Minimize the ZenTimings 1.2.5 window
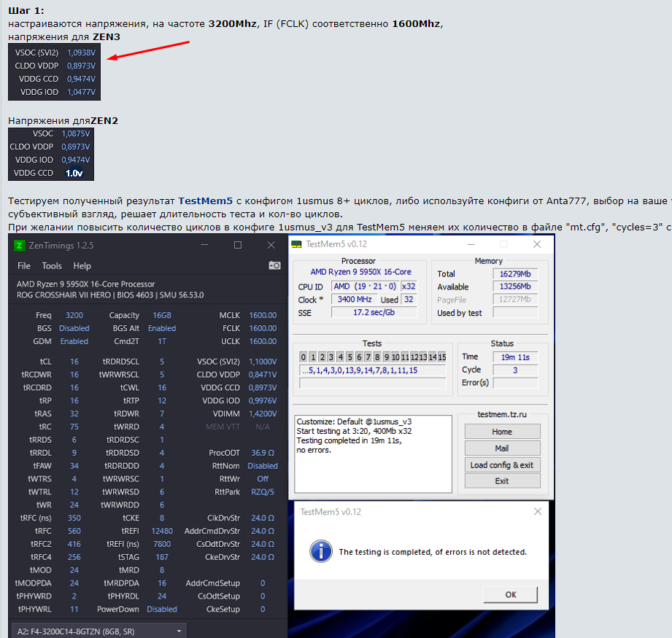The width and height of the screenshot is (672, 638). (x=204, y=245)
